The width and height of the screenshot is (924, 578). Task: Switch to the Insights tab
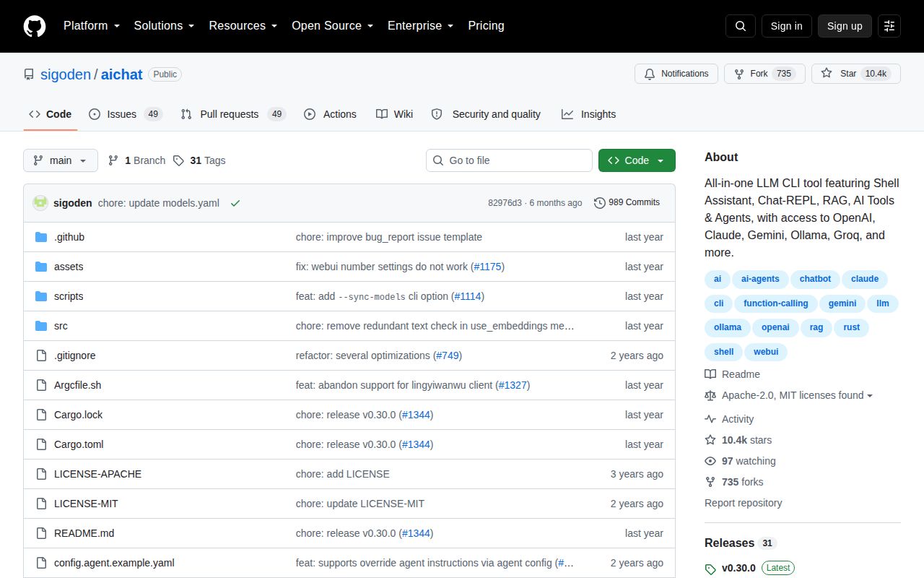click(588, 114)
